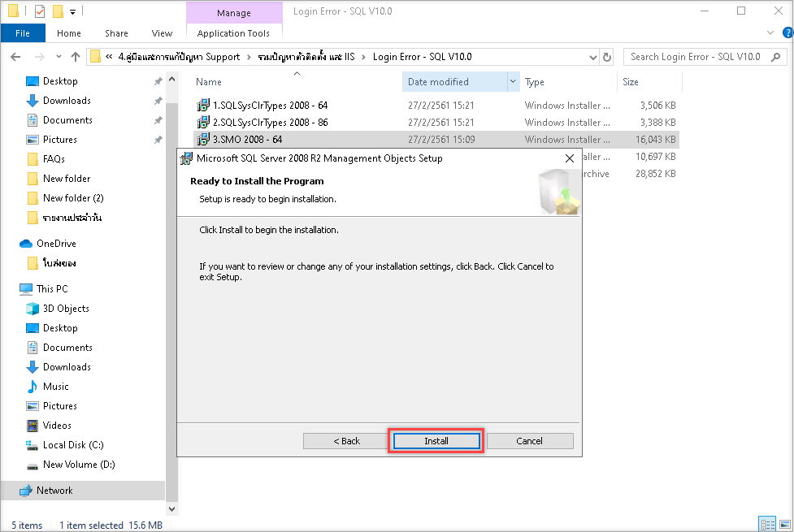Viewport: 794px width, 532px height.
Task: Click Properties icon in quick access toolbar
Action: click(40, 11)
